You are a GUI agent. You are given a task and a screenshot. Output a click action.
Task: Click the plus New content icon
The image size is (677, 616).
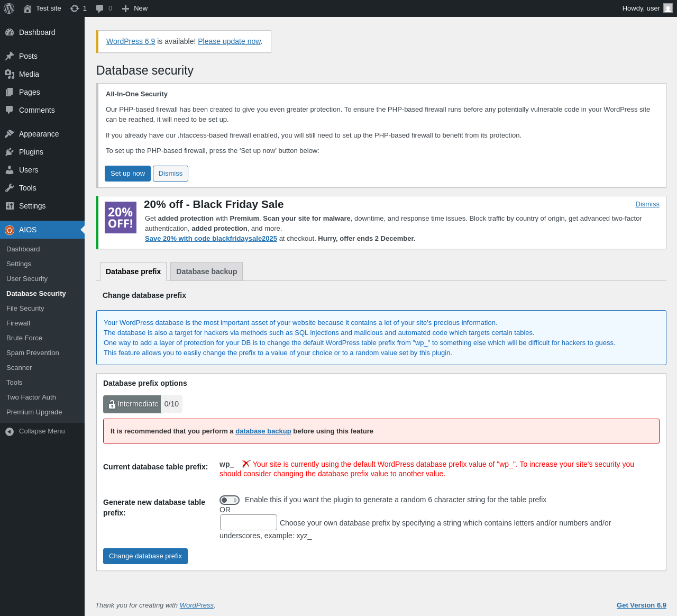[125, 8]
